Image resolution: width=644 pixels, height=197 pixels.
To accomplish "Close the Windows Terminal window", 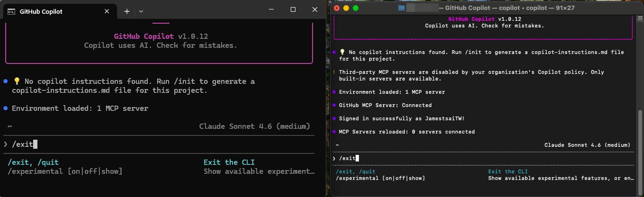I will [x=314, y=9].
